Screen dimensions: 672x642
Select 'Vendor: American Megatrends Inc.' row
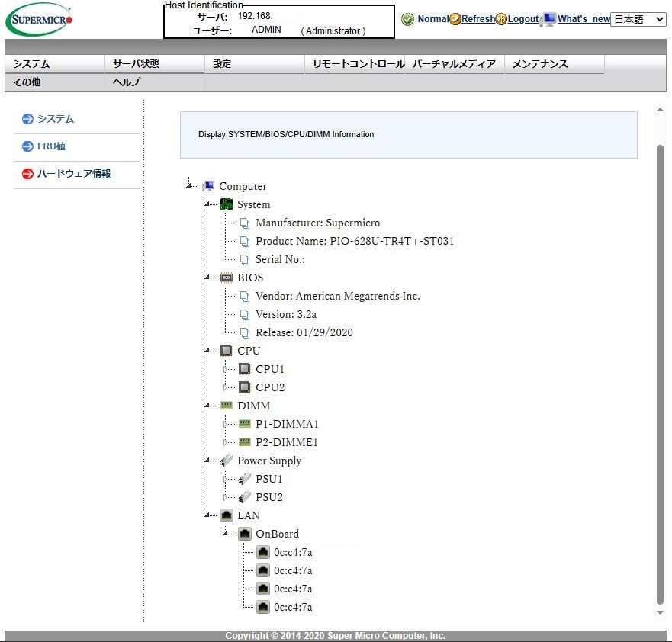338,296
